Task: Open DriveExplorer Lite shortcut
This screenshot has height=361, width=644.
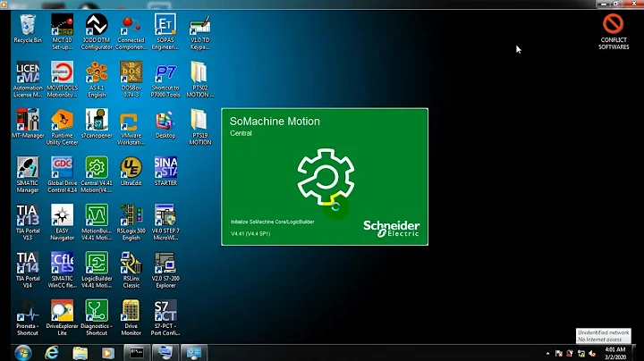Action: pyautogui.click(x=62, y=317)
